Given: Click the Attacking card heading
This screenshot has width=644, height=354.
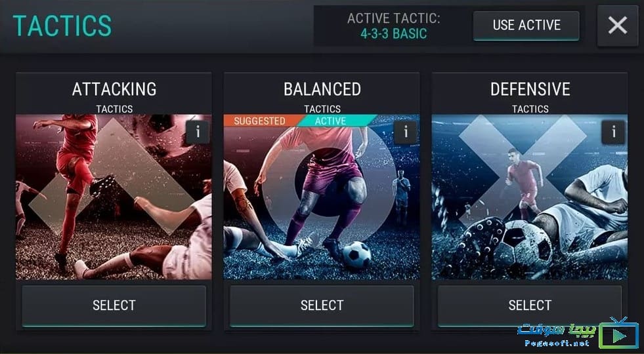Looking at the screenshot, I should click(114, 89).
